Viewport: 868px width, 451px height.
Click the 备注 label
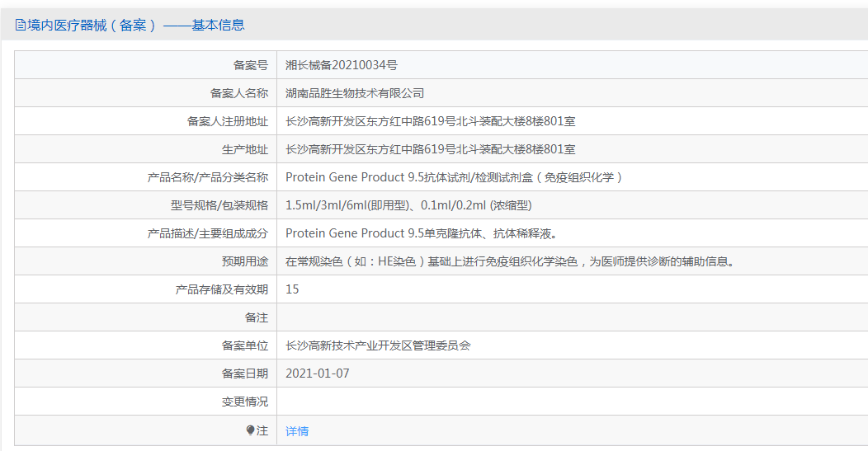tap(257, 318)
